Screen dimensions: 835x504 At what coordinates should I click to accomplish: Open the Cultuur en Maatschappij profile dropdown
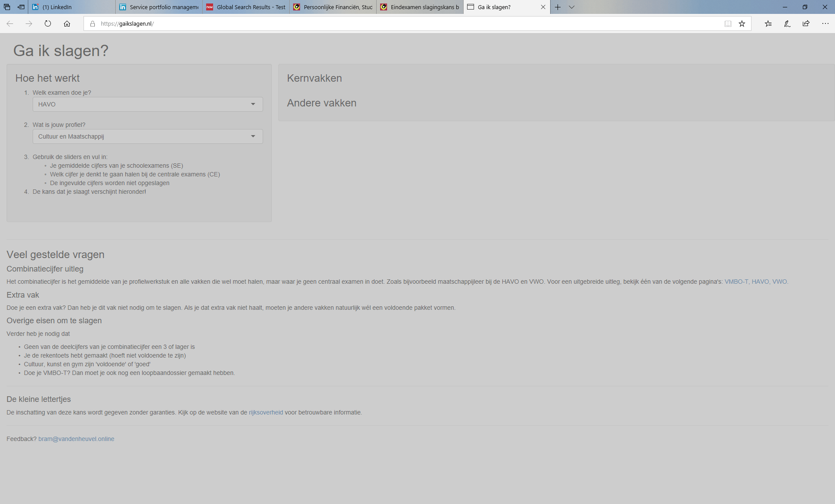[147, 136]
